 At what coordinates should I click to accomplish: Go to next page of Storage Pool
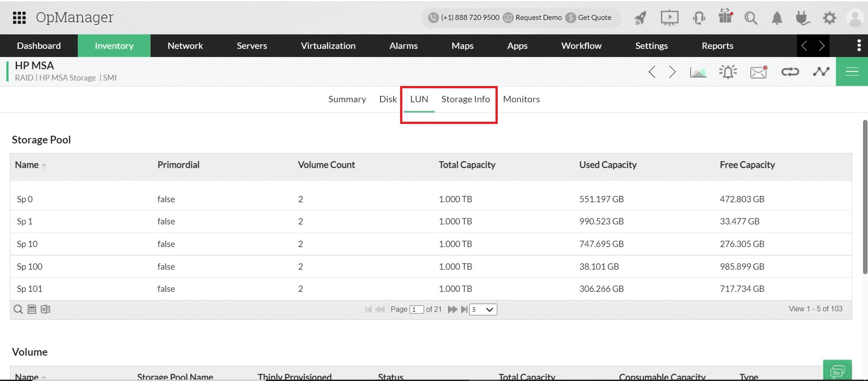(x=453, y=310)
